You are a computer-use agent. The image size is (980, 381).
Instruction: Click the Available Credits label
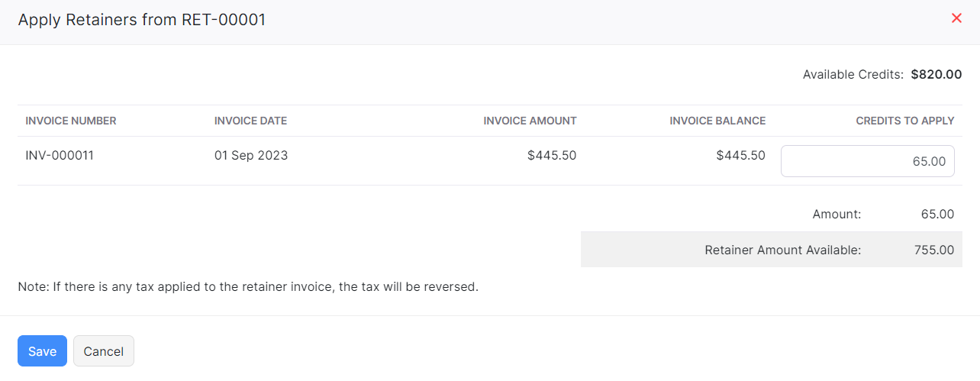point(853,75)
